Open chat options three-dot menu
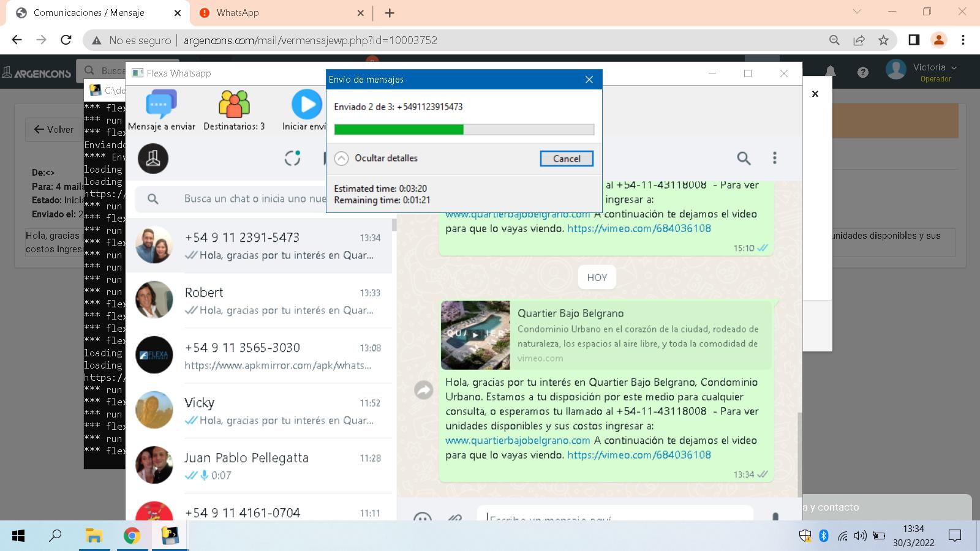The width and height of the screenshot is (980, 551). point(774,158)
